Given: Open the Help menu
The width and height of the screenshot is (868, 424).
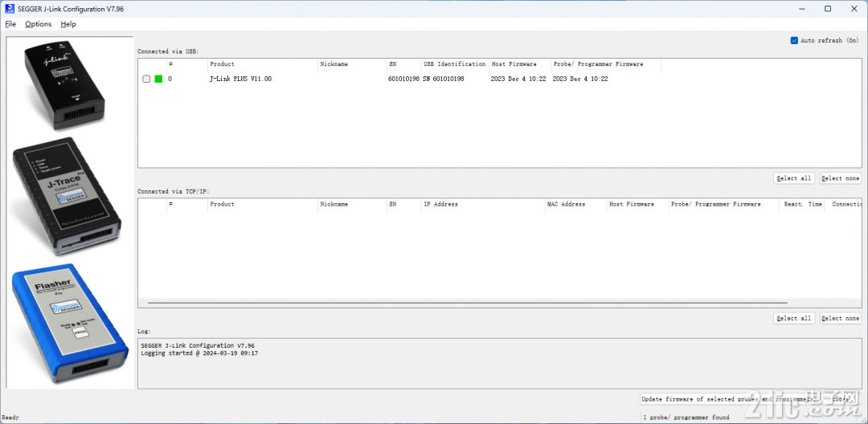Looking at the screenshot, I should 68,24.
